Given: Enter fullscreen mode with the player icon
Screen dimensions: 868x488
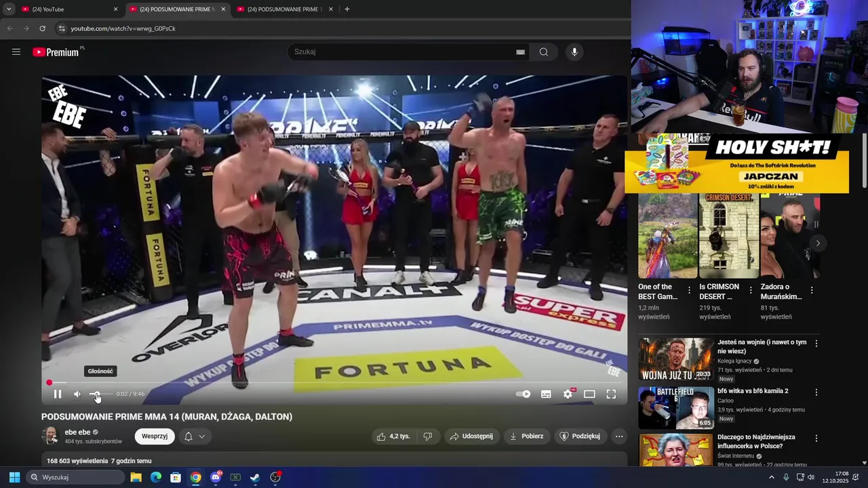Looking at the screenshot, I should tap(611, 394).
